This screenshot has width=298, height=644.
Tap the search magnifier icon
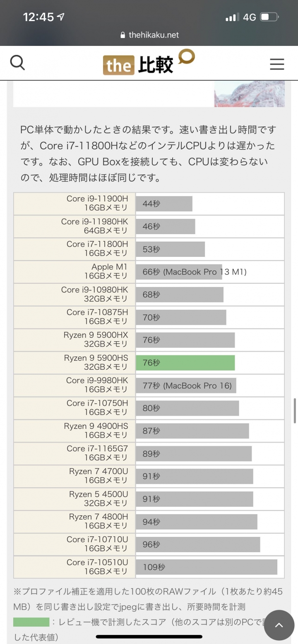(x=17, y=63)
